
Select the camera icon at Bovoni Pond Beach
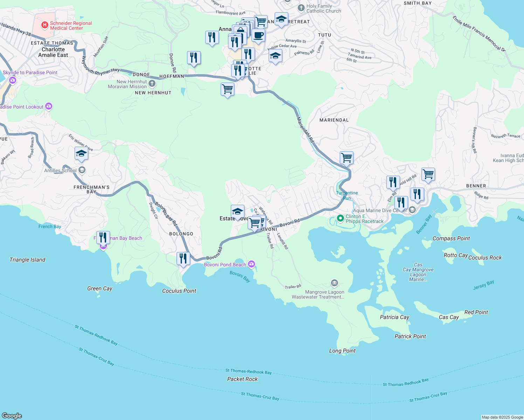(x=251, y=264)
